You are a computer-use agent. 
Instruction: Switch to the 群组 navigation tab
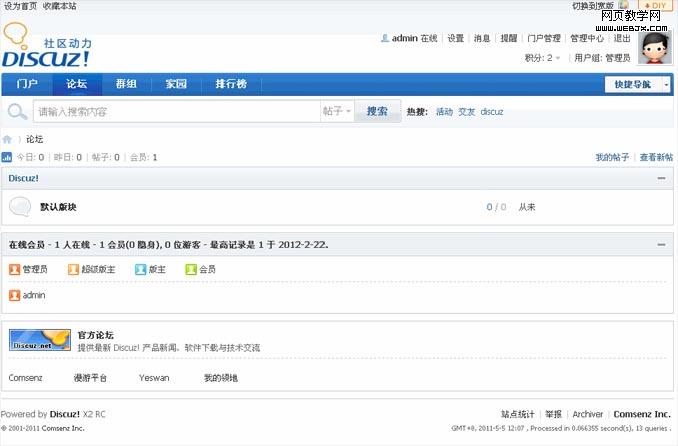tap(126, 85)
